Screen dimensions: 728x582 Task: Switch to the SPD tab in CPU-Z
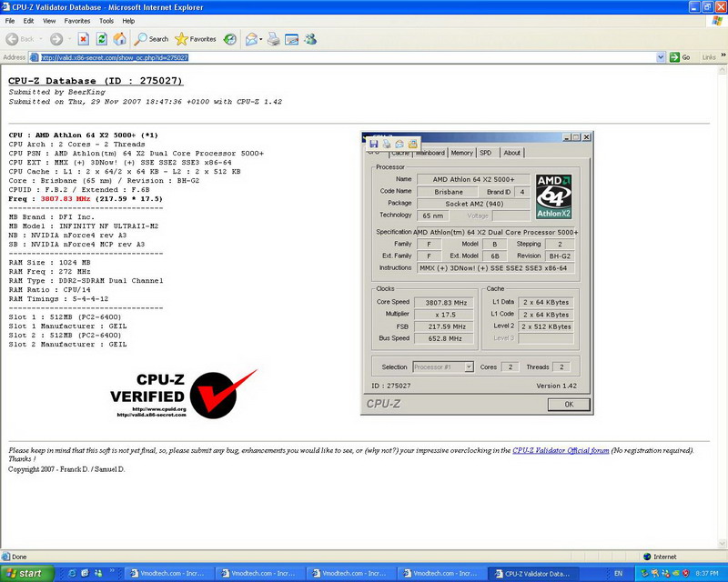pyautogui.click(x=486, y=153)
